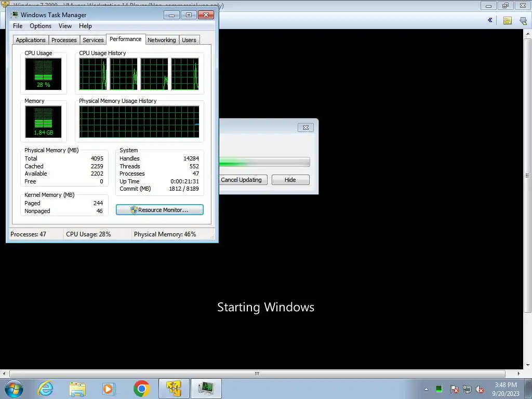Open network status tray icon

(467, 389)
